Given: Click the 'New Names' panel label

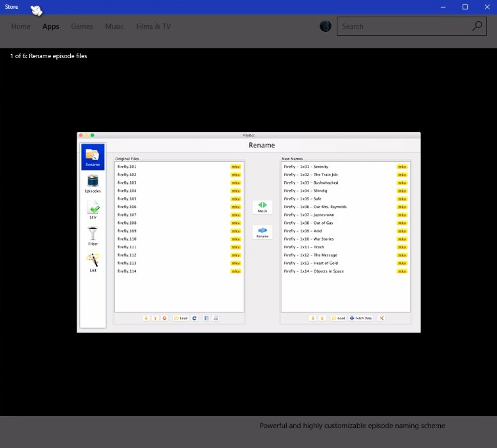Looking at the screenshot, I should coord(292,159).
